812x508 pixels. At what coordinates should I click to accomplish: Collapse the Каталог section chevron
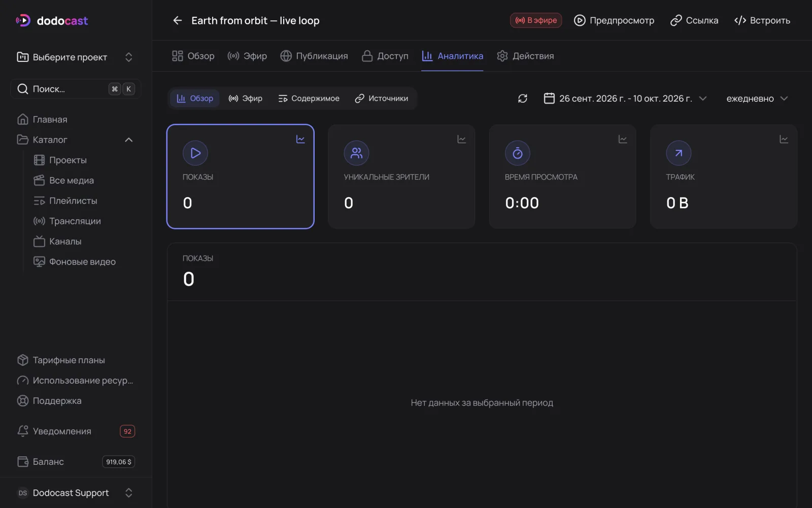(x=129, y=140)
